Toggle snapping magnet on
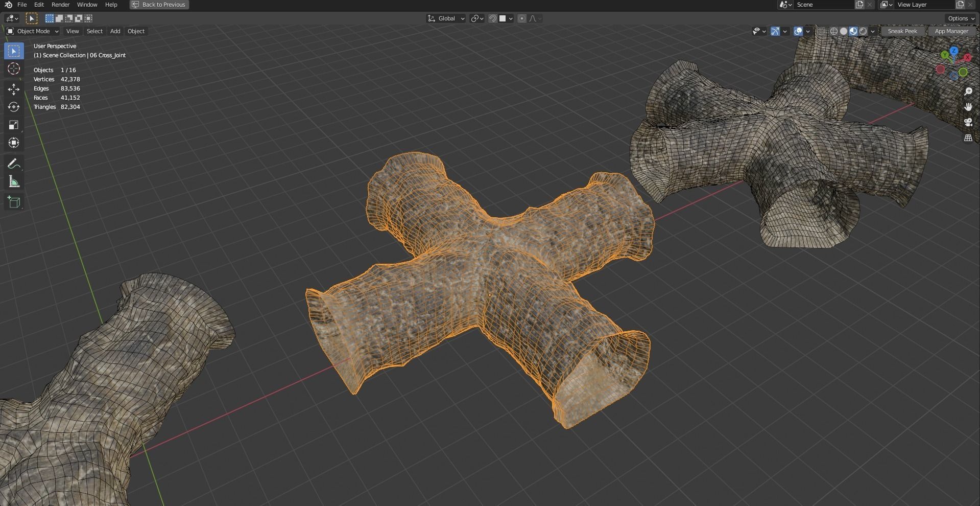980x506 pixels. [x=493, y=18]
